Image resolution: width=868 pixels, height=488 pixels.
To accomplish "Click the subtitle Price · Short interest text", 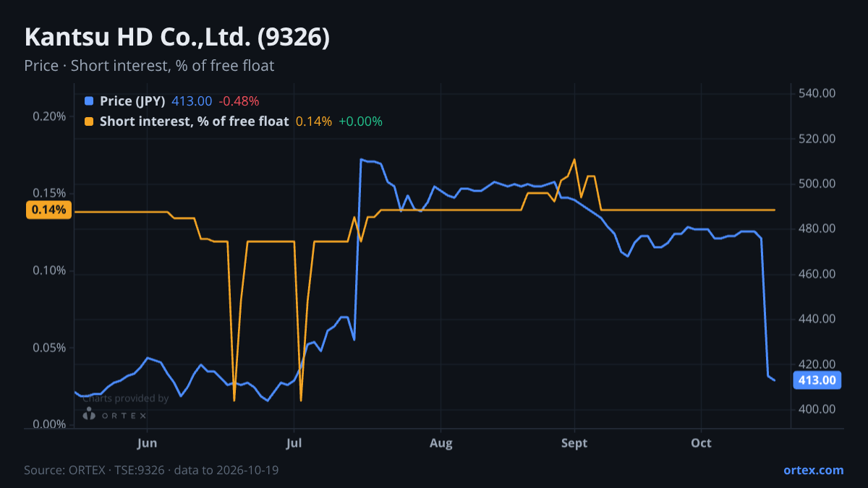I will pos(149,66).
